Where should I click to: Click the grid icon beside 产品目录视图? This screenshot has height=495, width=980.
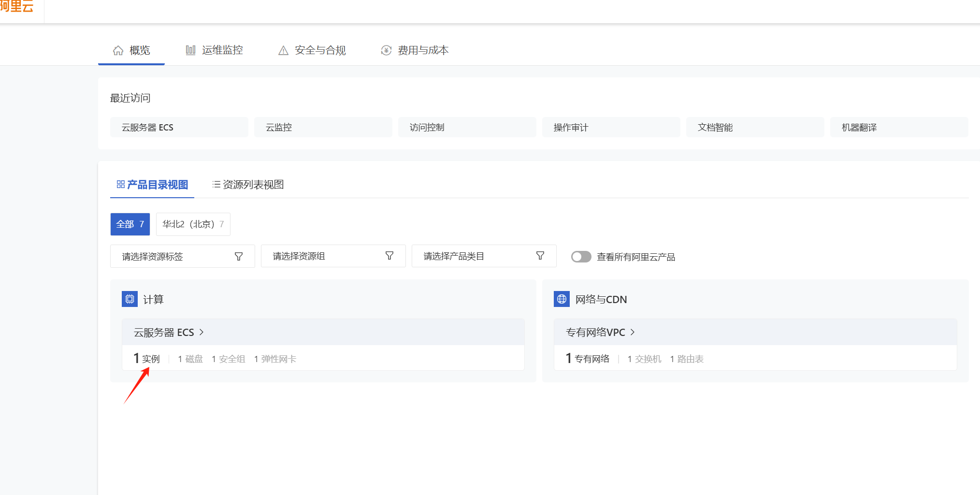pos(121,185)
